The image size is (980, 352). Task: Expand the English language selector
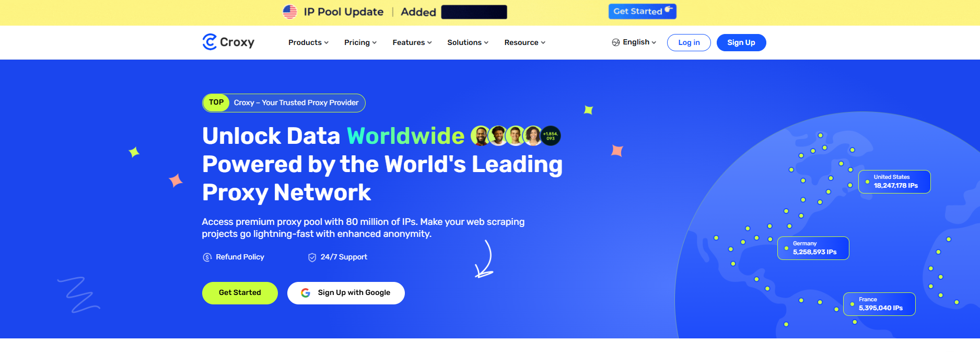(639, 42)
